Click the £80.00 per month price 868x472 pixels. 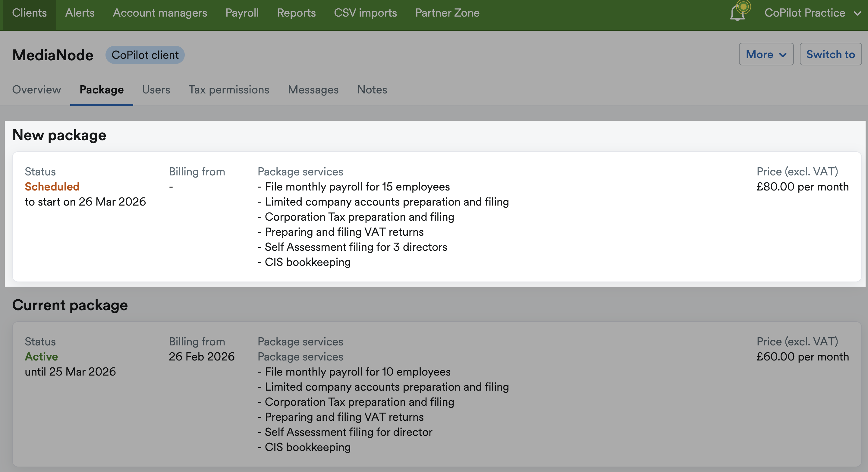pyautogui.click(x=802, y=187)
